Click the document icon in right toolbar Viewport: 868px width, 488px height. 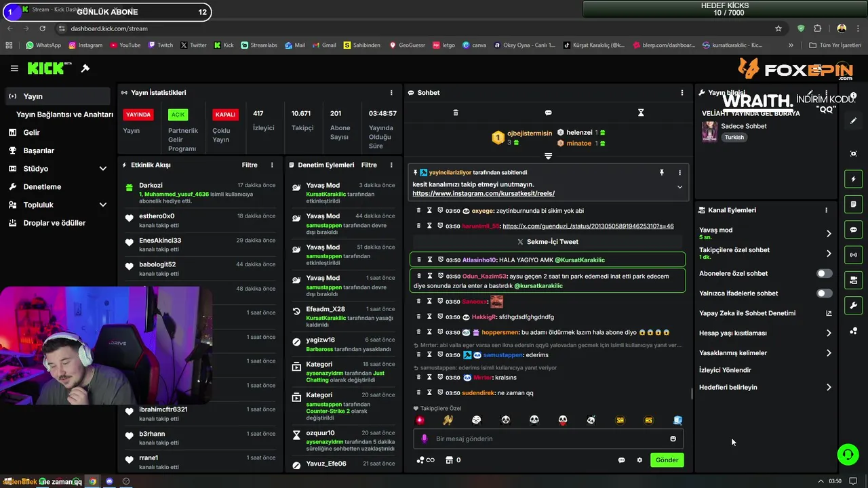click(854, 204)
